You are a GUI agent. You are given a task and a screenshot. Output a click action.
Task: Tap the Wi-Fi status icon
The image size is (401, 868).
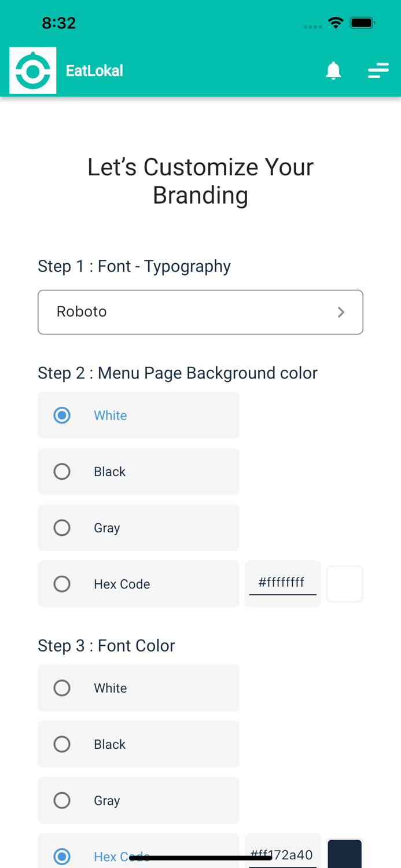(335, 23)
